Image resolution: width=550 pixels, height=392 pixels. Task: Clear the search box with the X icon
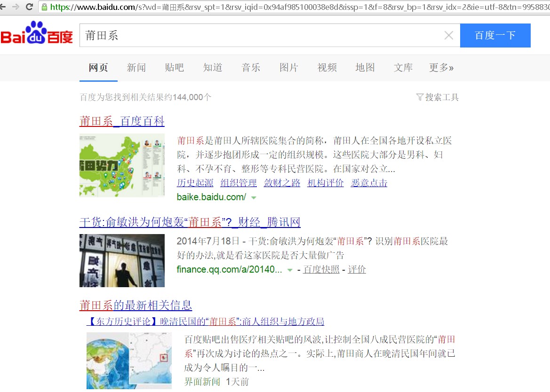448,36
